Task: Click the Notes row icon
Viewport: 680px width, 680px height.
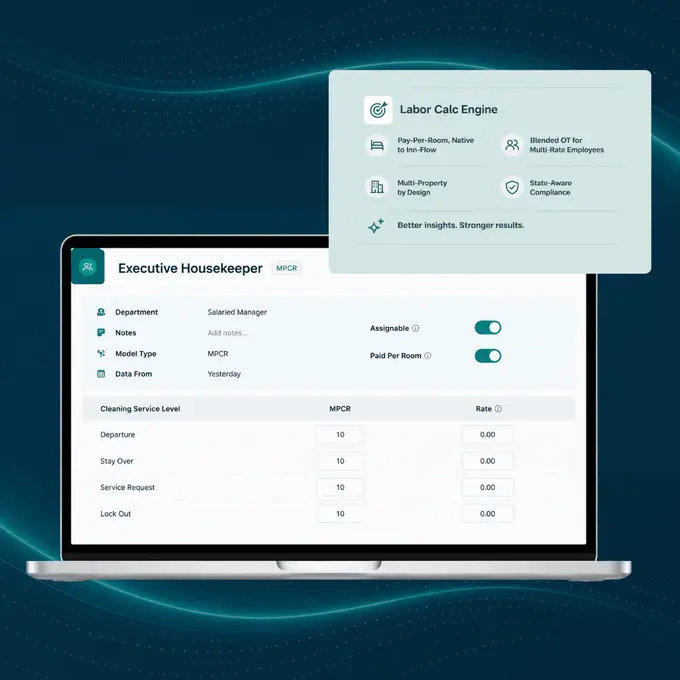Action: pyautogui.click(x=101, y=333)
